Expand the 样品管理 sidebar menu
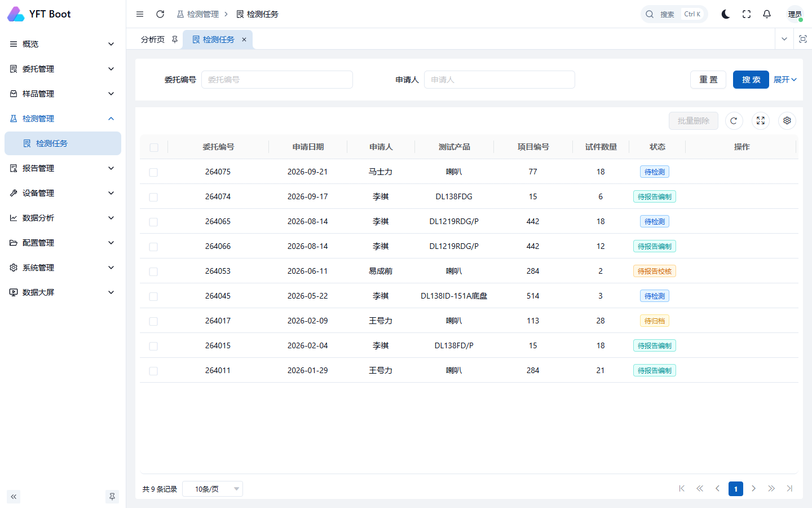The width and height of the screenshot is (812, 508). pyautogui.click(x=63, y=94)
